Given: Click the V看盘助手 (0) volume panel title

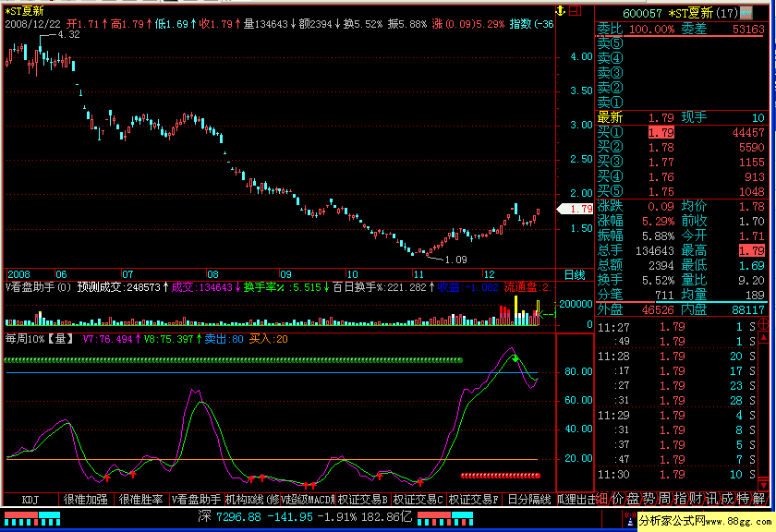Looking at the screenshot, I should 39,287.
